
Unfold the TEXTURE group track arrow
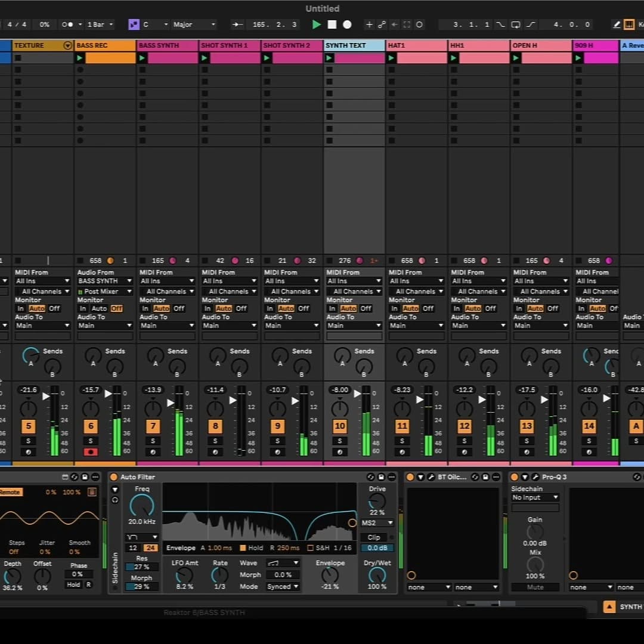[68, 45]
